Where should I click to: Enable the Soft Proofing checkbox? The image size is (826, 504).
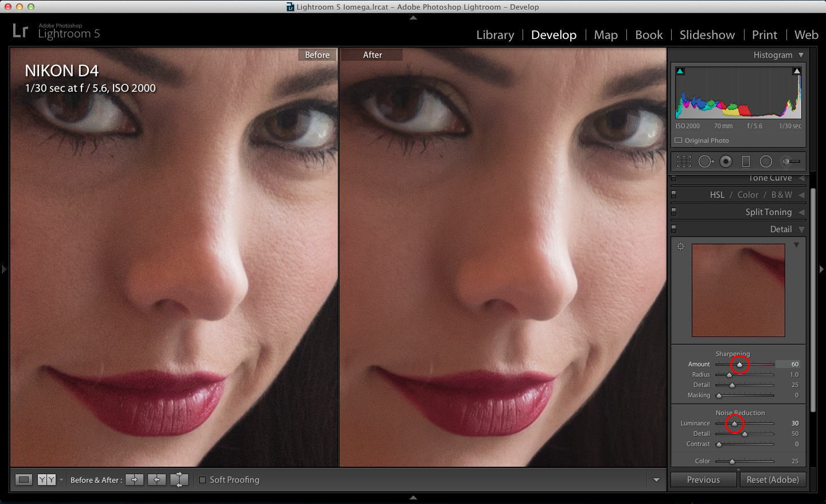pyautogui.click(x=202, y=480)
